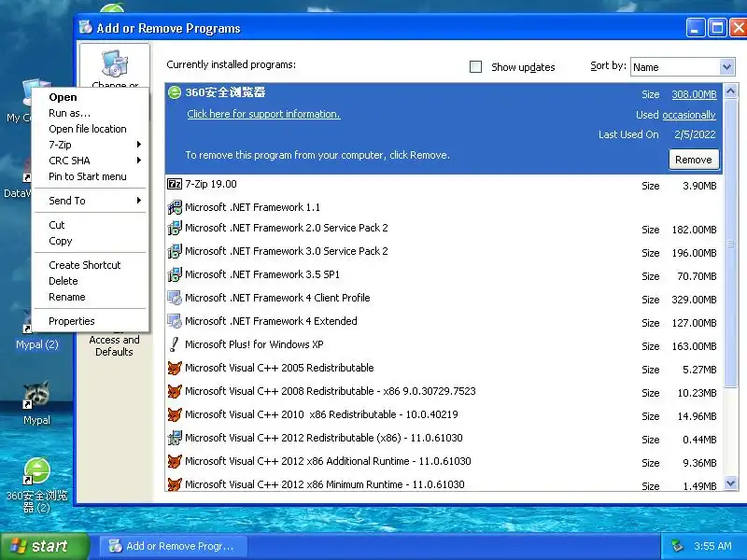Click the program list scrollbar thumb
This screenshot has width=747, height=560.
pyautogui.click(x=730, y=243)
